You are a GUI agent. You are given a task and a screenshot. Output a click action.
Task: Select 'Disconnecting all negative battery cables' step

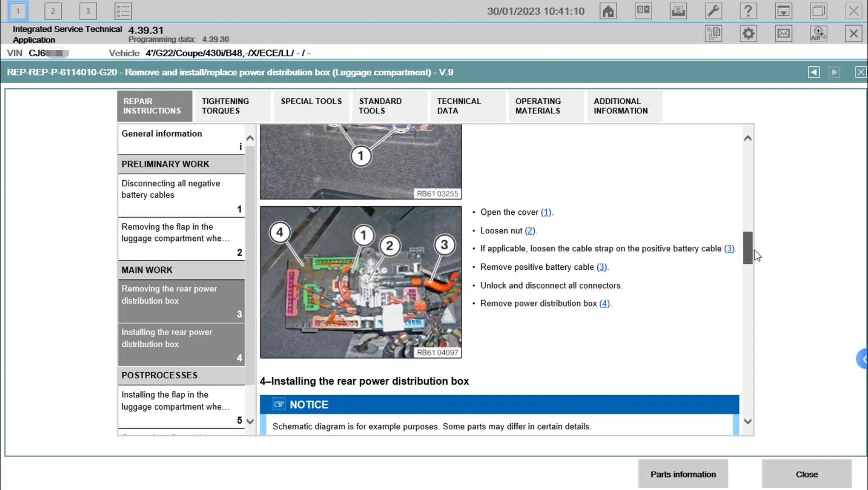pos(181,195)
